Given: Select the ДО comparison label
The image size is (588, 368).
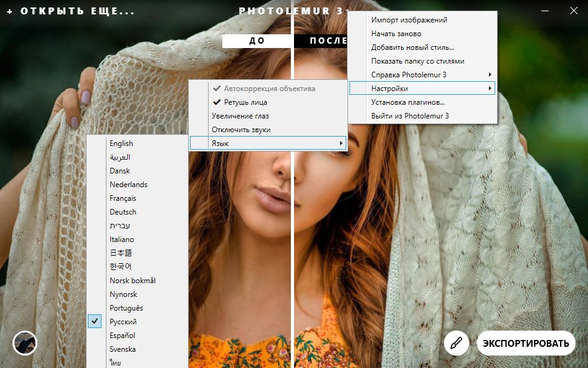Looking at the screenshot, I should (x=257, y=41).
